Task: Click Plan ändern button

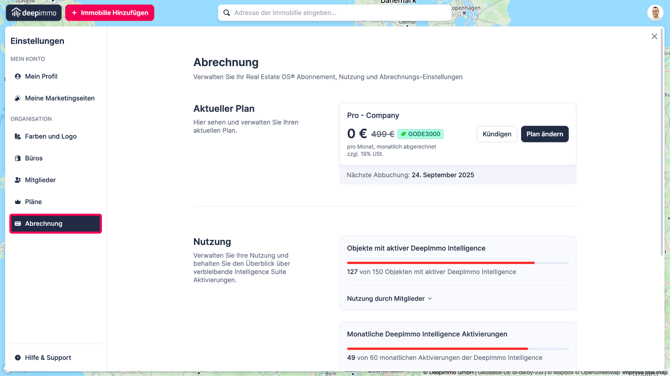Action: click(x=544, y=134)
